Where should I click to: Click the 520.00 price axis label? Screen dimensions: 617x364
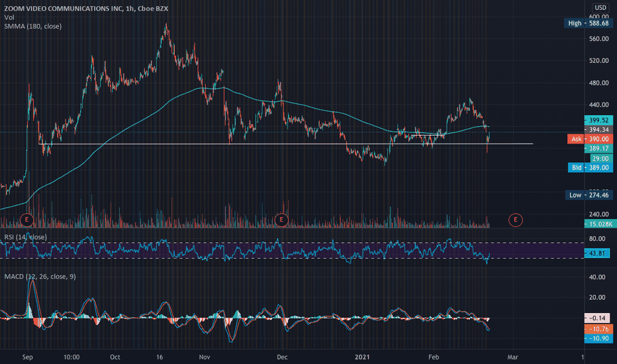tap(599, 61)
